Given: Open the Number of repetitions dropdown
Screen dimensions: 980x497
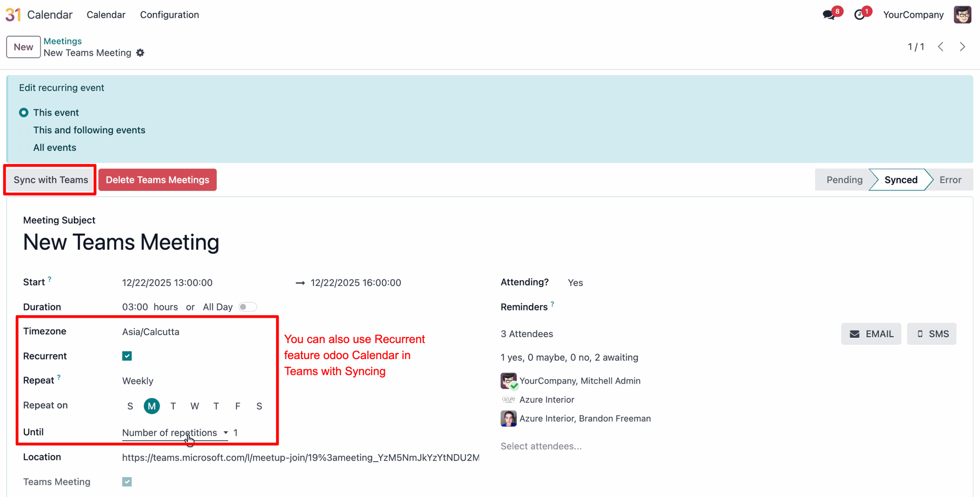Looking at the screenshot, I should (x=175, y=433).
